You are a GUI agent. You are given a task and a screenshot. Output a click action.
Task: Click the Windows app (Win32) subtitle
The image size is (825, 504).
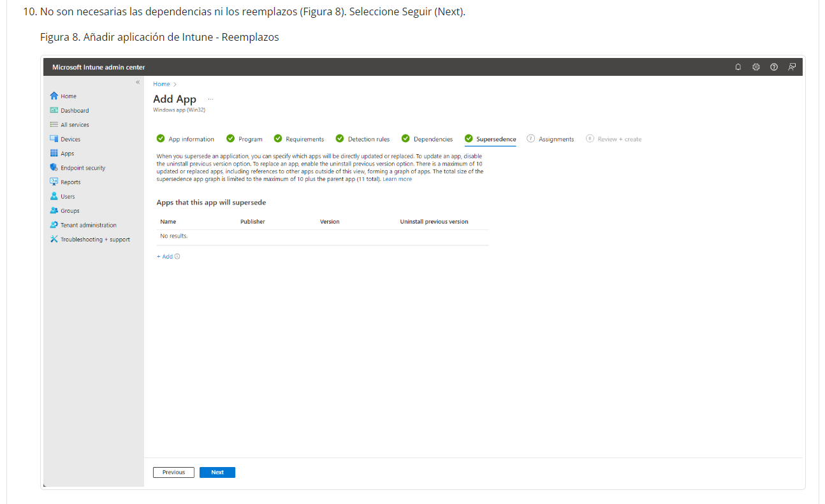(x=179, y=110)
